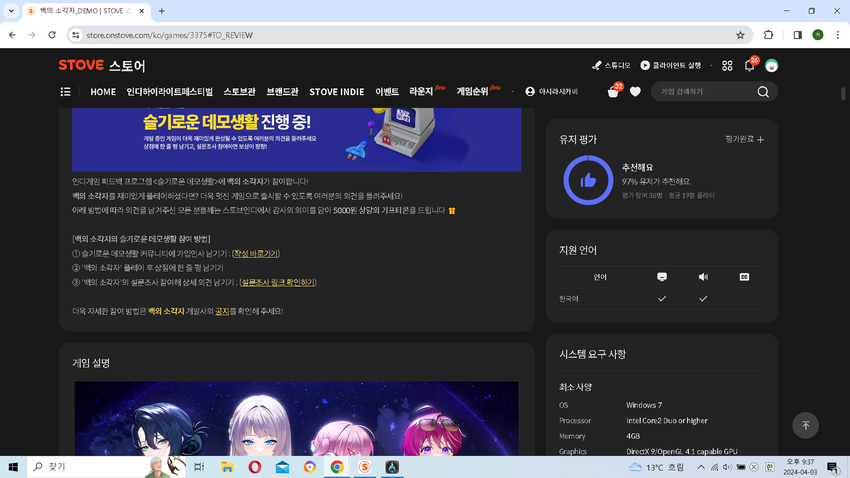Open the weather widget 13°C 흐림

[x=656, y=467]
